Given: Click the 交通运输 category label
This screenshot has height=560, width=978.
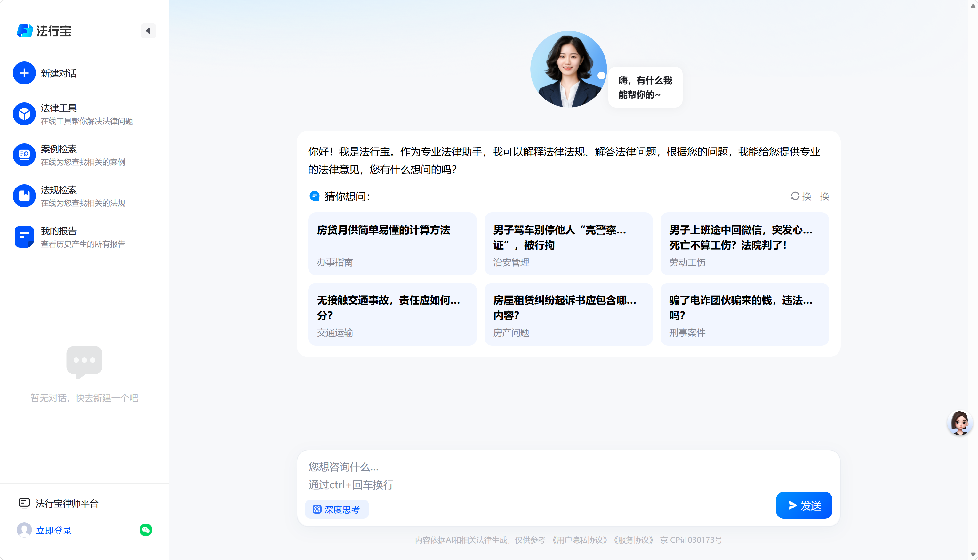Looking at the screenshot, I should coord(335,333).
